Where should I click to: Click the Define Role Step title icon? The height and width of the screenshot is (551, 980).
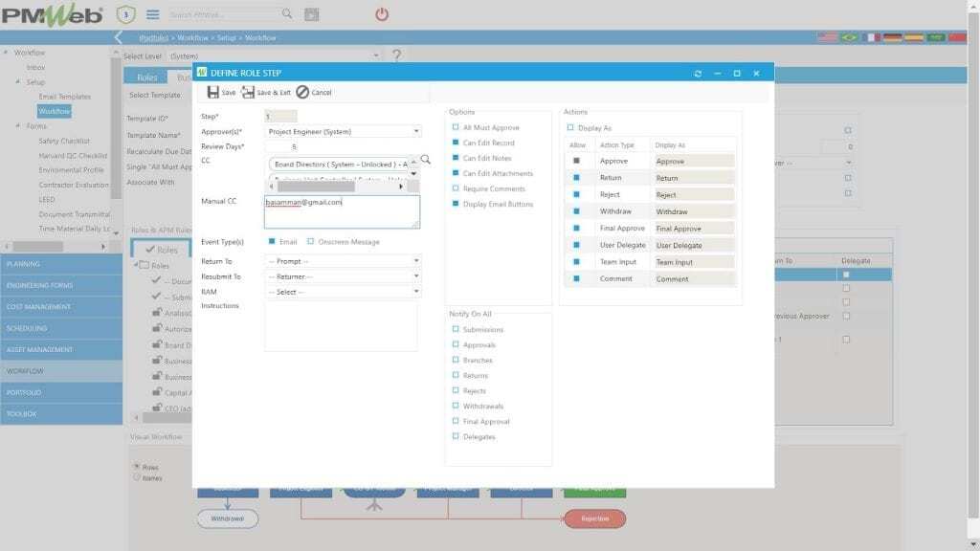tap(202, 73)
